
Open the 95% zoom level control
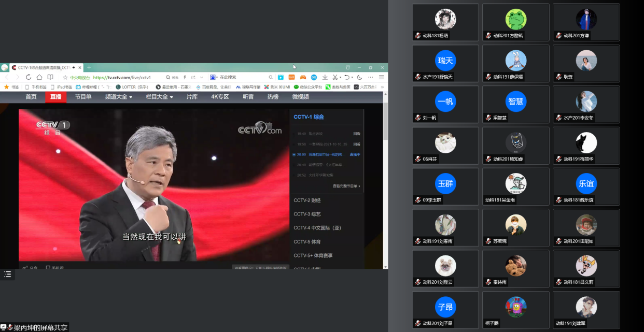coord(173,77)
